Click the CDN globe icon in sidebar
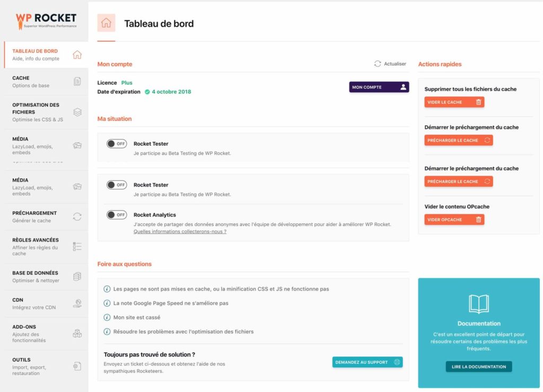Image resolution: width=543 pixels, height=392 pixels. (77, 303)
